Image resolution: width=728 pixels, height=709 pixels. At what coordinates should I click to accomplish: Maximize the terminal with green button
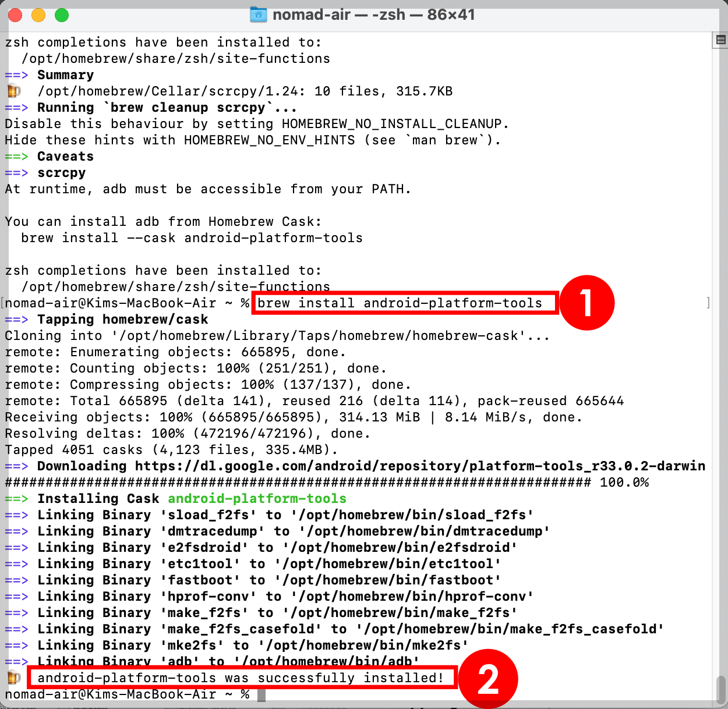coord(62,15)
